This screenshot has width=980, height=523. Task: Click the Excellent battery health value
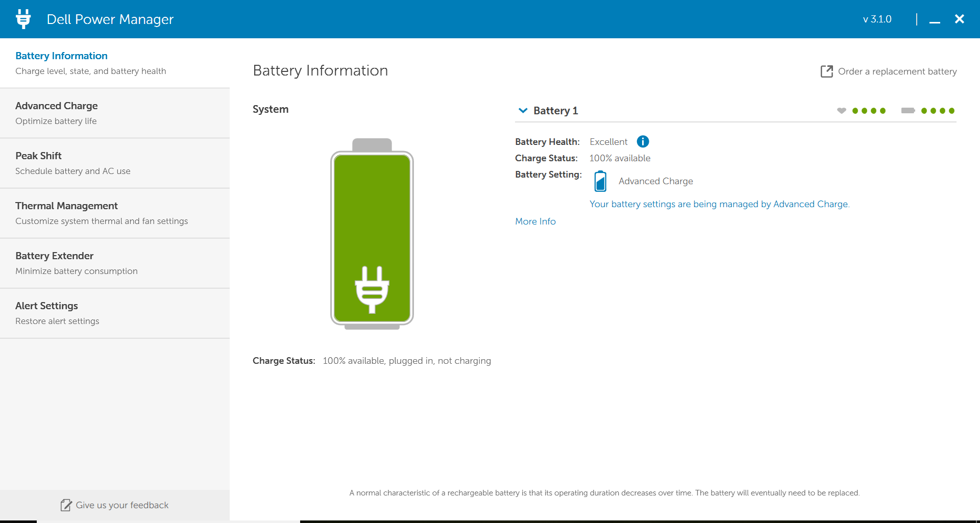pyautogui.click(x=608, y=142)
